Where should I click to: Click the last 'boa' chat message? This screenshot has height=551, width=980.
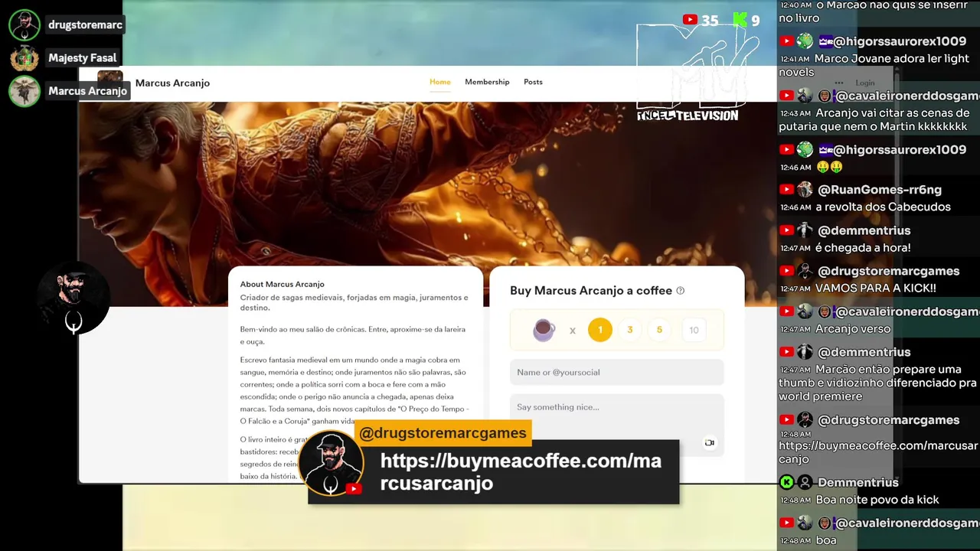click(826, 540)
